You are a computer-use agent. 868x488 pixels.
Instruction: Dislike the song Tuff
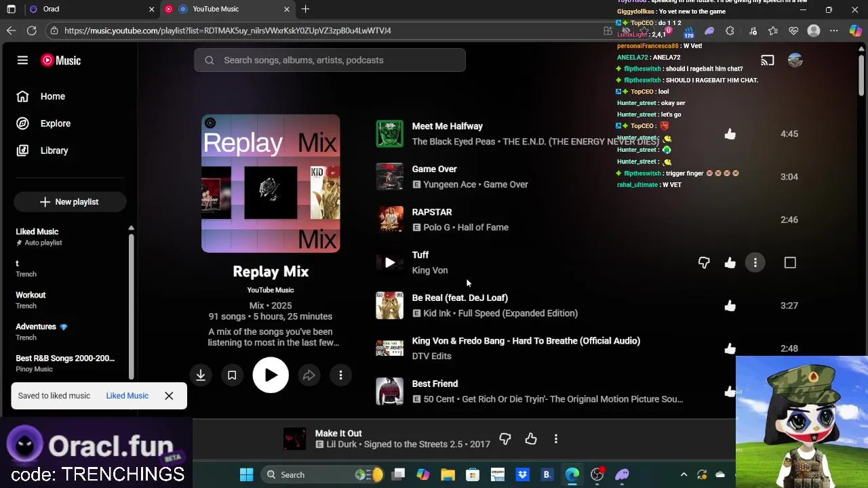coord(704,262)
